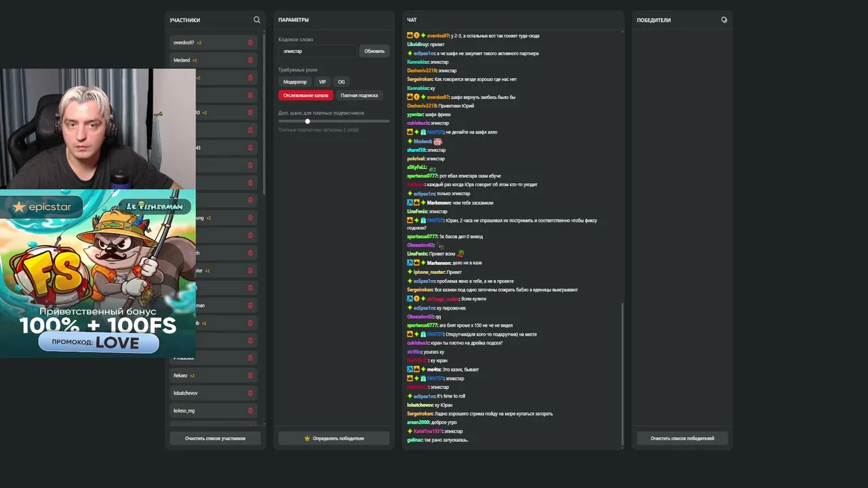Focus the Кодовое слово input field
Image resolution: width=868 pixels, height=488 pixels.
317,51
